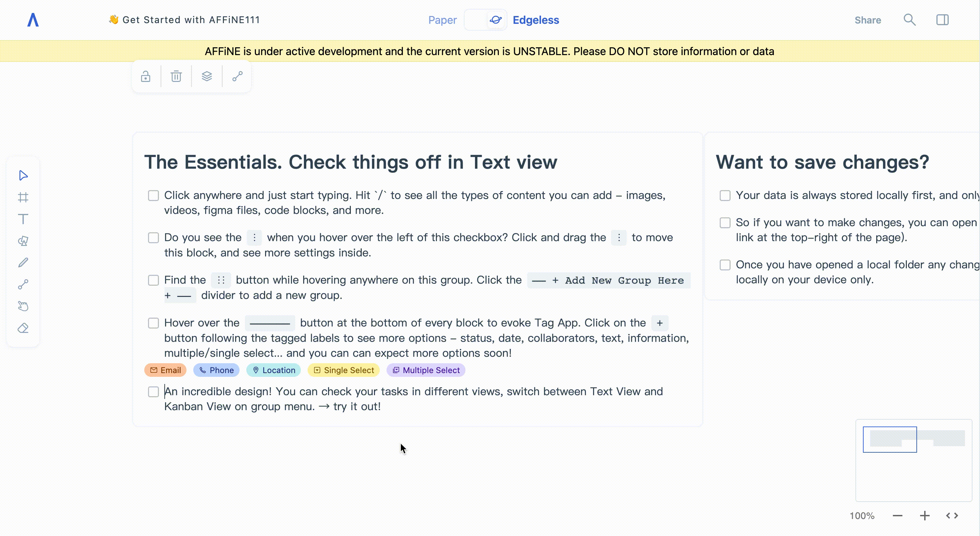Viewport: 980px width, 536px height.
Task: Check the 'Do you see the' checkbox
Action: pos(153,238)
